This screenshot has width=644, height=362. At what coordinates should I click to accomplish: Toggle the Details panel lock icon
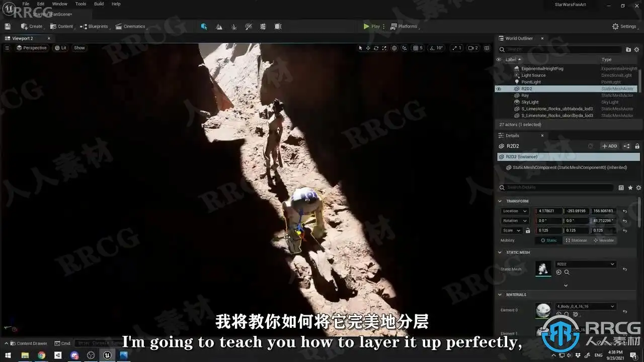(x=637, y=146)
